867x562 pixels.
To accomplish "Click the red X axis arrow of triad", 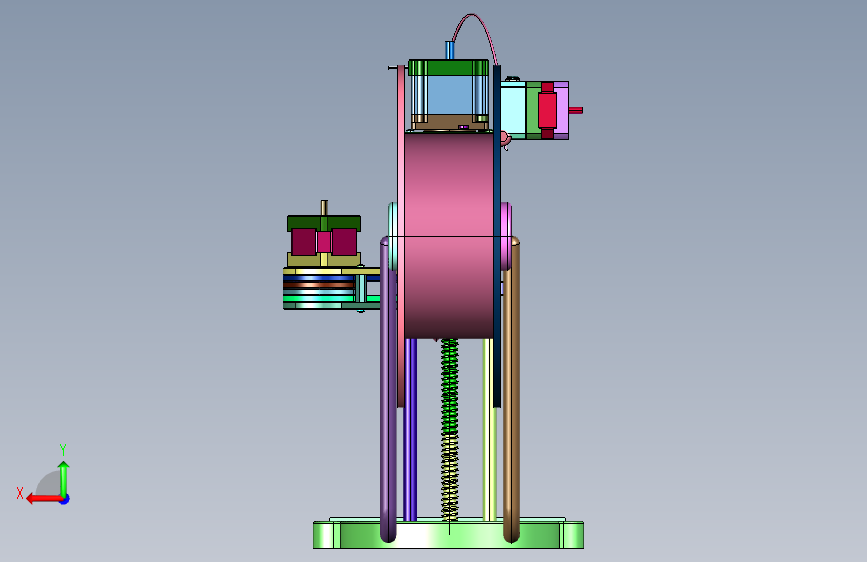I will [43, 499].
